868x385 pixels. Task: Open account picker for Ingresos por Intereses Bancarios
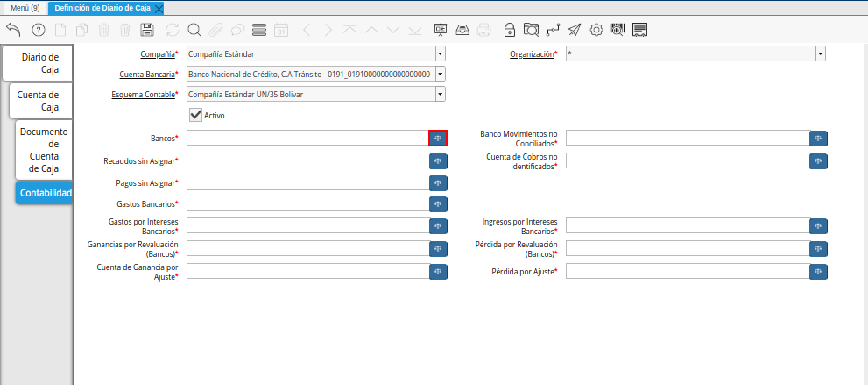(x=818, y=226)
